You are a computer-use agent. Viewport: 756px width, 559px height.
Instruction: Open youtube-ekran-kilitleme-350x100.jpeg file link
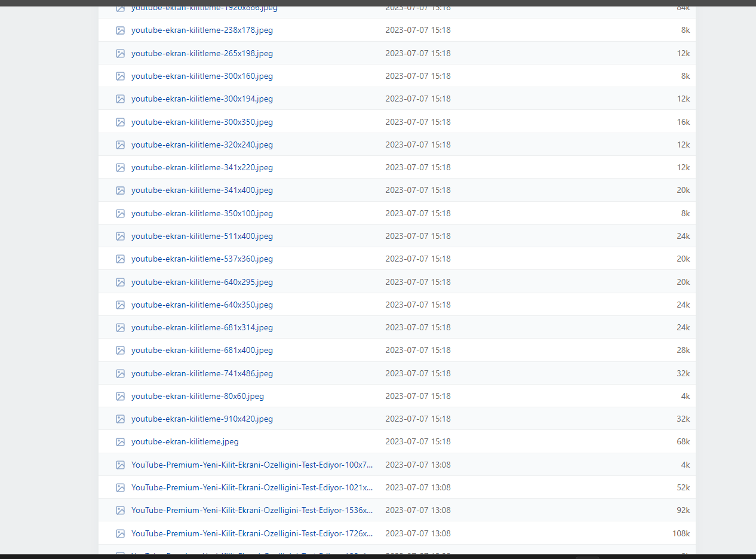coord(202,213)
